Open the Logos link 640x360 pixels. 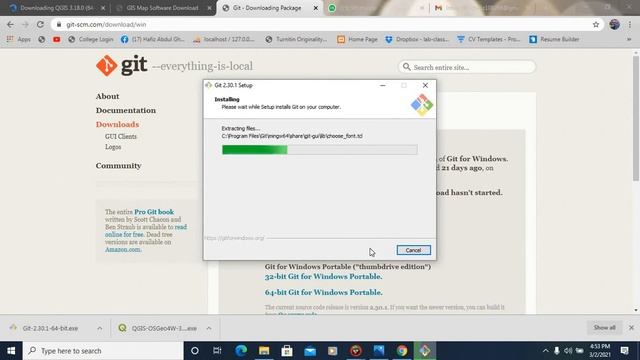coord(113,147)
